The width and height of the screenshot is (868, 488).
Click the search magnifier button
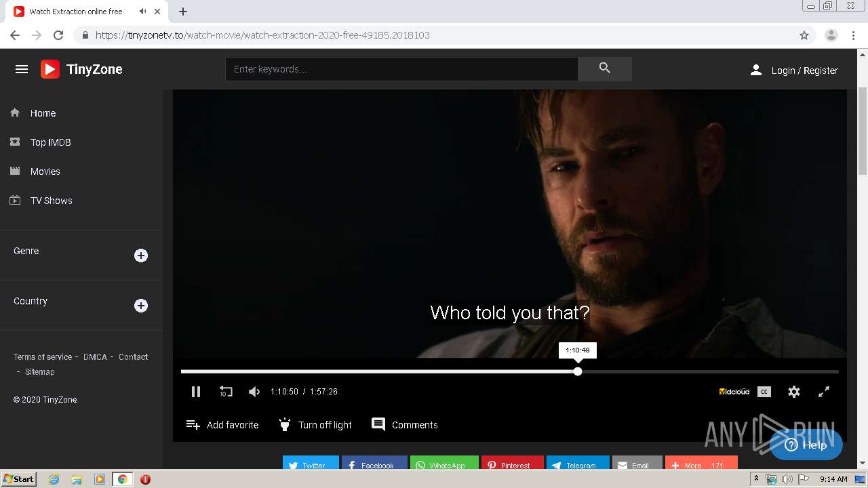click(x=605, y=68)
